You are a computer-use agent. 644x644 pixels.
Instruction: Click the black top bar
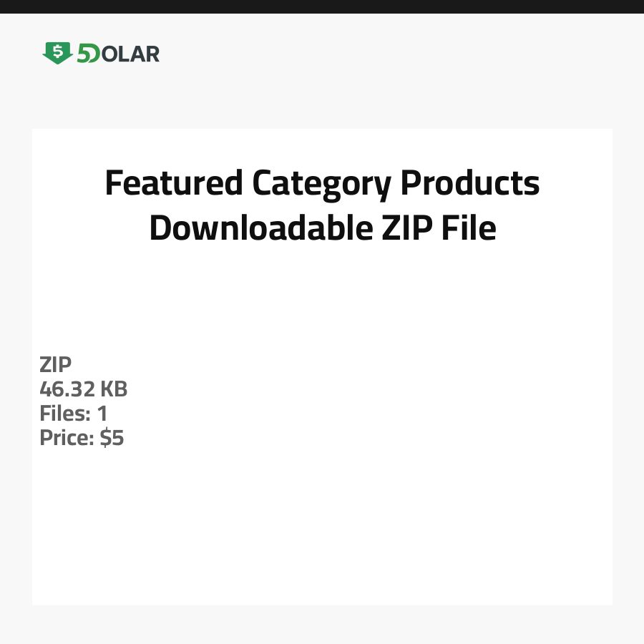coord(322,6)
